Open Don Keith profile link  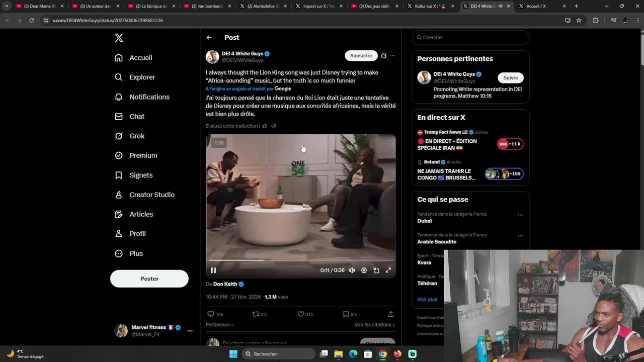point(225,284)
